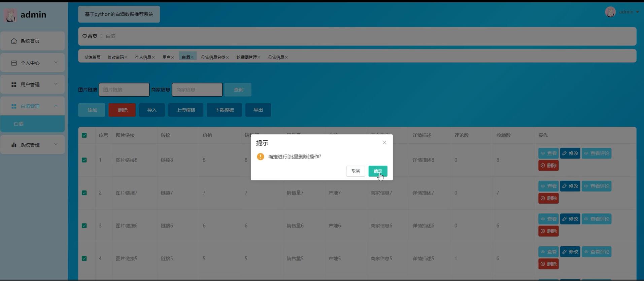Screen dimensions: 644x281
Task: Click row delete 删除 for 图片链接7
Action: [548, 199]
